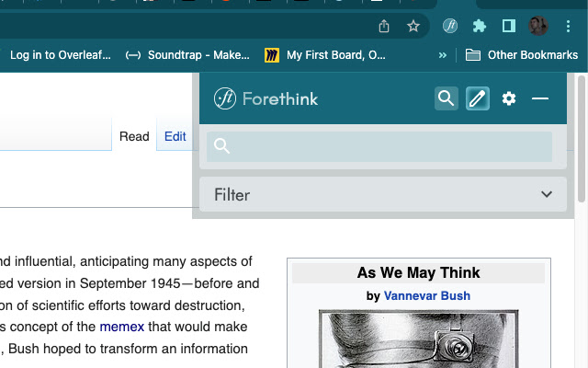588x368 pixels.
Task: Click the page vertical scrollbar thumb
Action: pyautogui.click(x=582, y=139)
